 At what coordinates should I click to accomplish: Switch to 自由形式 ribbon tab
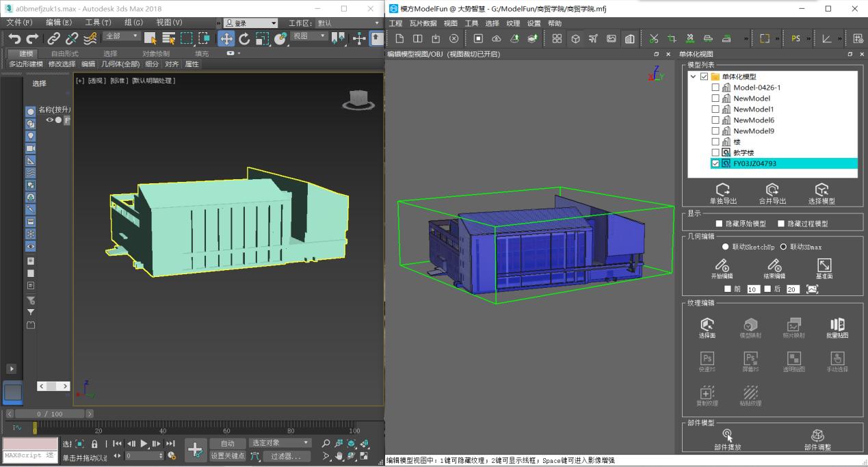[64, 53]
